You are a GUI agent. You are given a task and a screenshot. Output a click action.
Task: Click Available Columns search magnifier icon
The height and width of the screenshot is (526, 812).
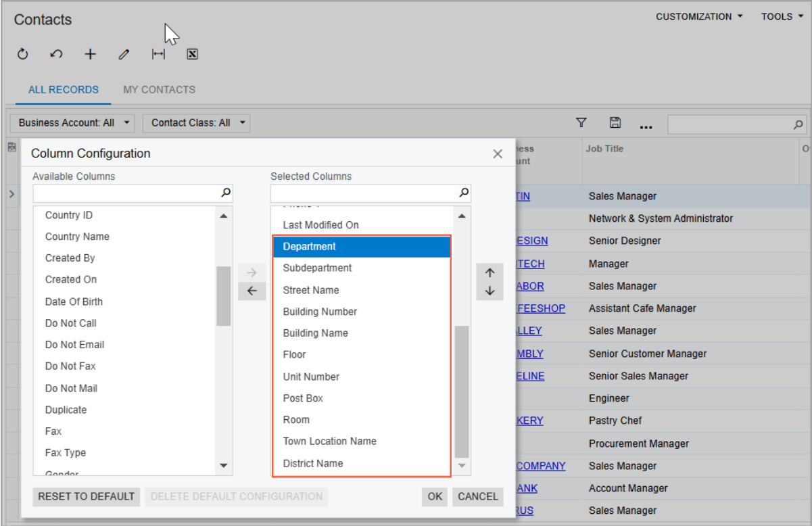click(226, 193)
